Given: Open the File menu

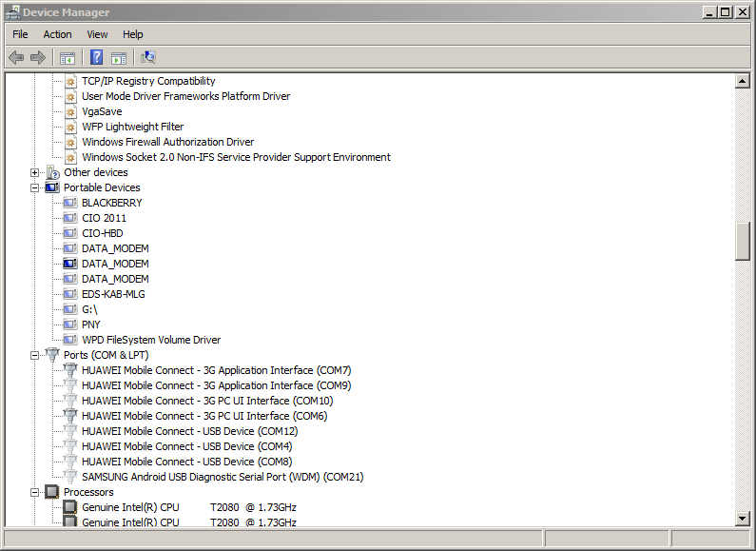Looking at the screenshot, I should (x=20, y=34).
